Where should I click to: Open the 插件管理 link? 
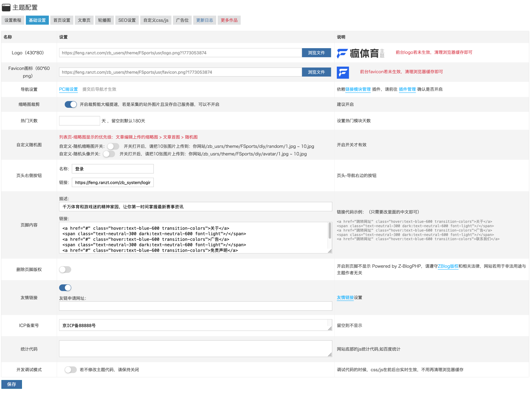click(407, 89)
